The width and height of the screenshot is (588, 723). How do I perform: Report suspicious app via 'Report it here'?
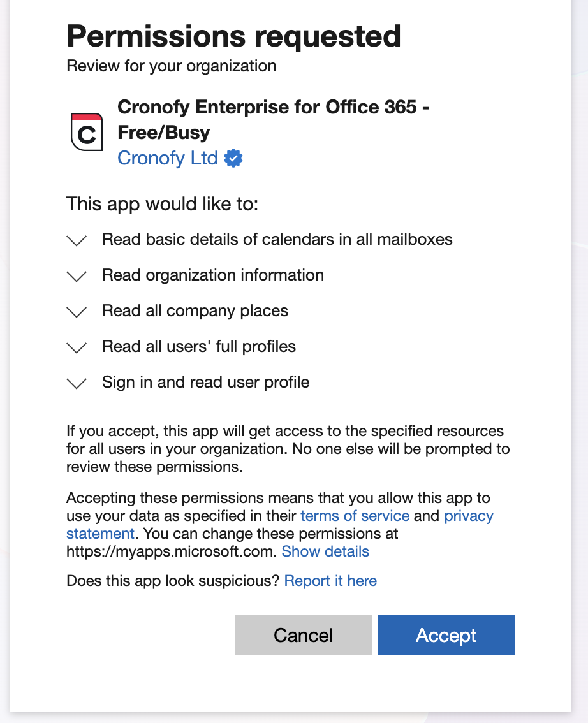[x=330, y=581]
